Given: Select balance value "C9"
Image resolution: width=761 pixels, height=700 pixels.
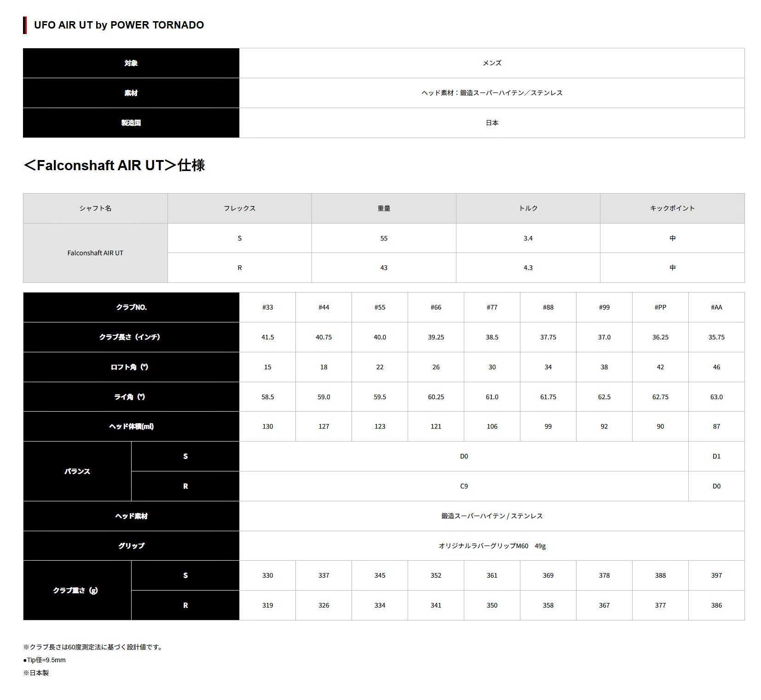Looking at the screenshot, I should [x=464, y=486].
